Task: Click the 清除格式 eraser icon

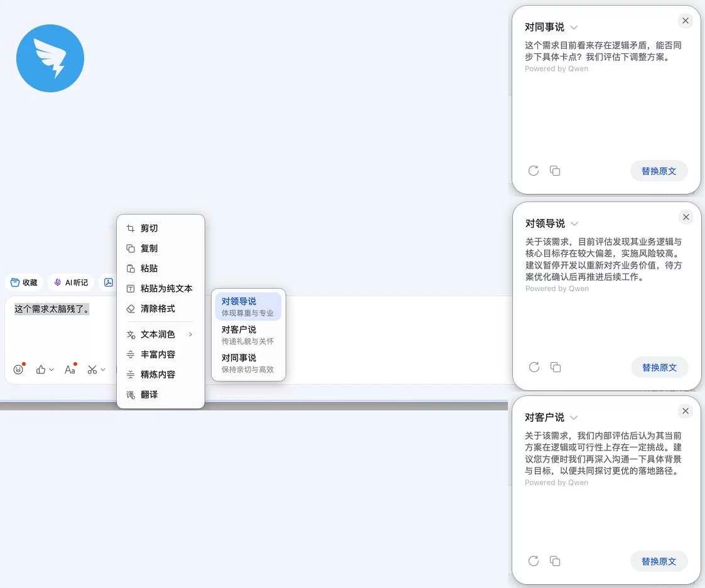Action: (131, 308)
